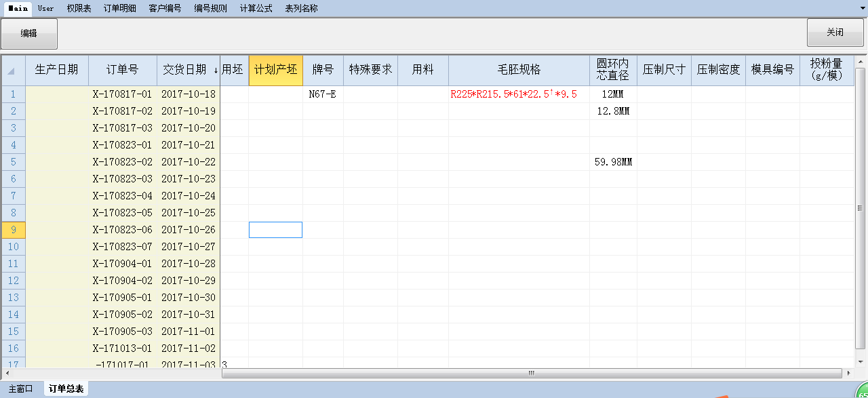This screenshot has height=398, width=868.
Task: Click order number X-170817-01
Action: [x=123, y=94]
